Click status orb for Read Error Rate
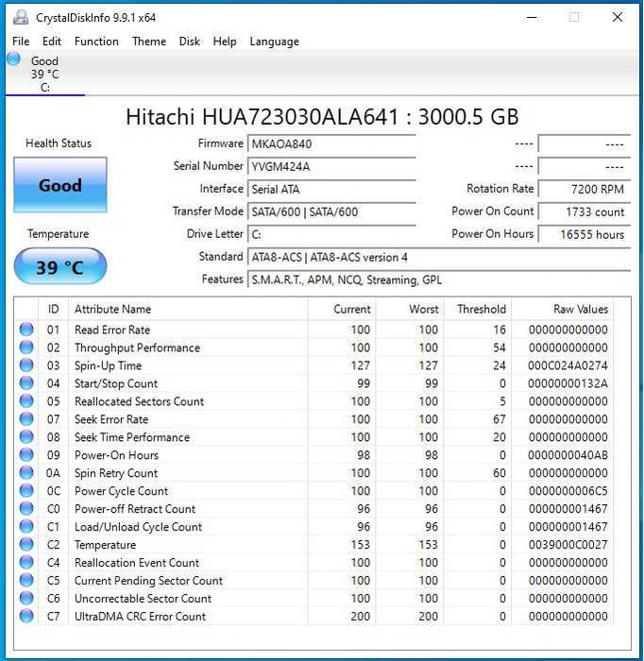This screenshot has width=644, height=661. [x=26, y=330]
